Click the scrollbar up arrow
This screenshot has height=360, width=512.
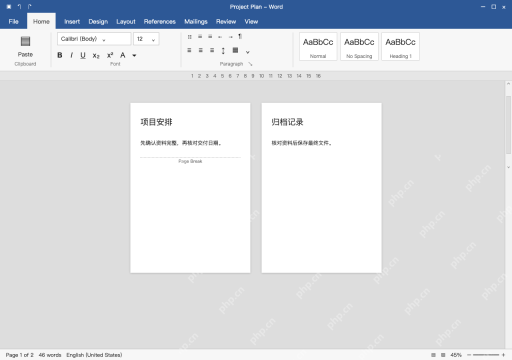tap(508, 84)
